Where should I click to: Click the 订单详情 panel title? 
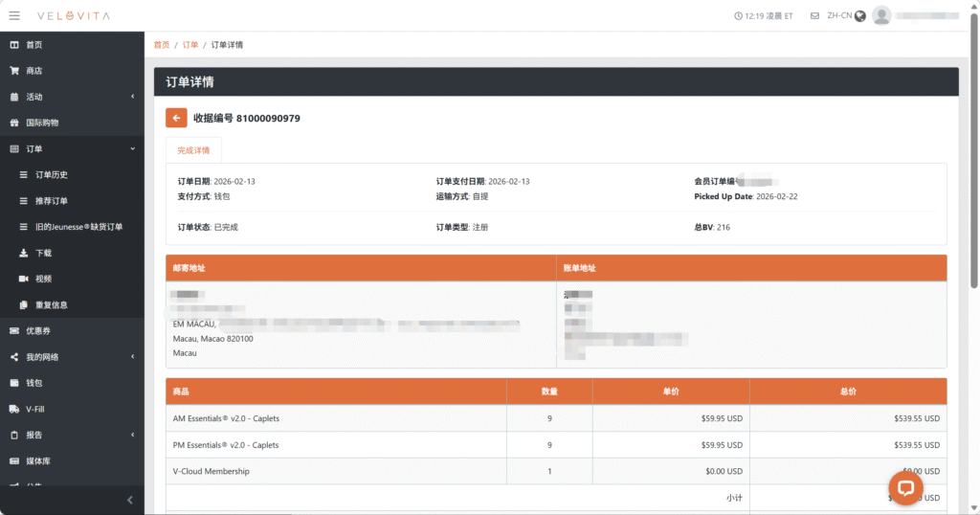(x=190, y=82)
